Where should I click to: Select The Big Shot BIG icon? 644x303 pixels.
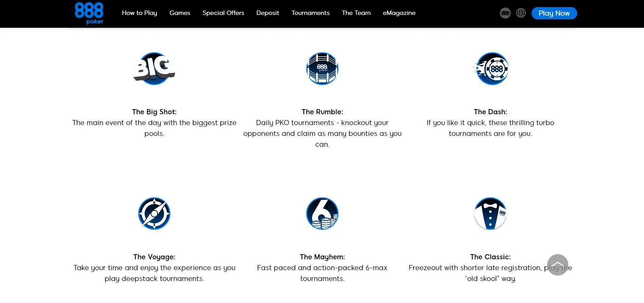pyautogui.click(x=154, y=68)
